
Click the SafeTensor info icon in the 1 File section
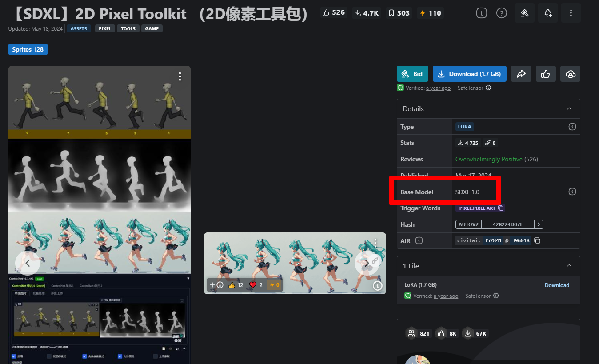coord(496,296)
